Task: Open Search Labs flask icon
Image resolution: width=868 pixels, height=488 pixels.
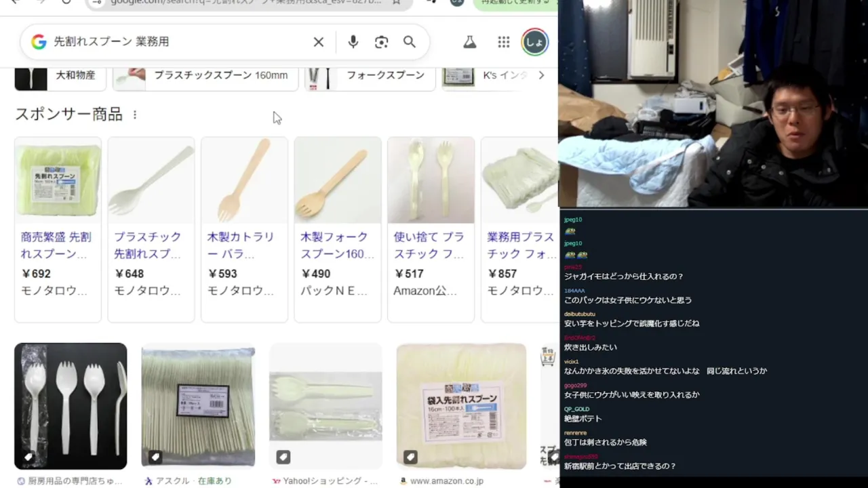Action: (469, 42)
